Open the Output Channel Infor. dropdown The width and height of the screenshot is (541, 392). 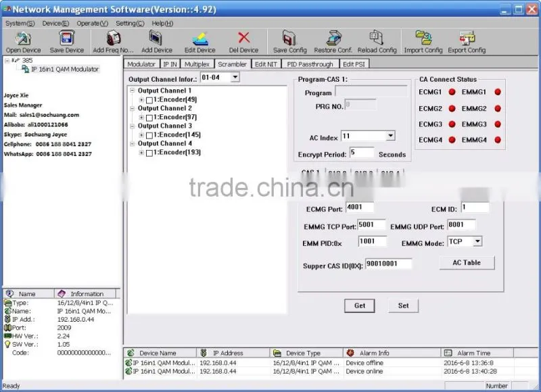click(235, 77)
